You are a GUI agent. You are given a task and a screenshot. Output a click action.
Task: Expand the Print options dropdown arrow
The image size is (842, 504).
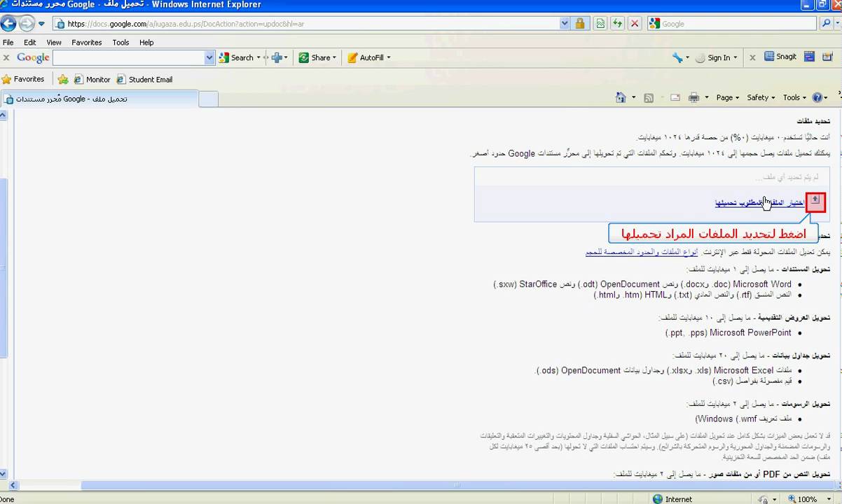point(706,98)
